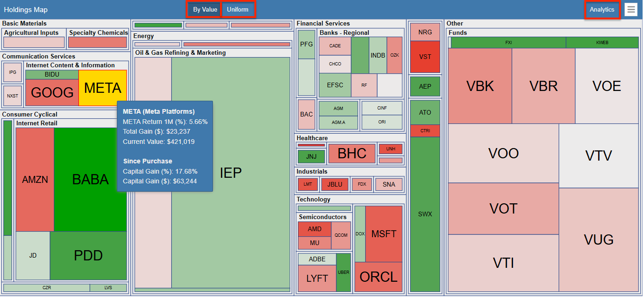Select the JBLU tile in Industrials
This screenshot has width=644, height=298.
335,184
